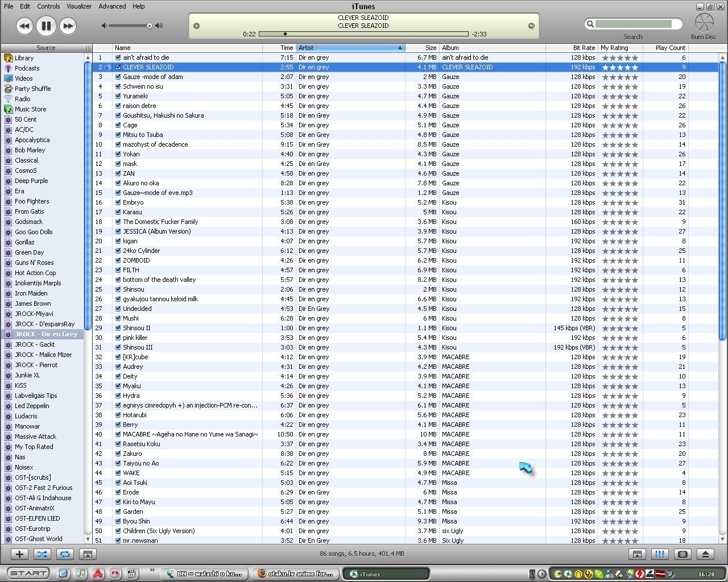
Task: Click the display left arrow icon
Action: click(196, 26)
